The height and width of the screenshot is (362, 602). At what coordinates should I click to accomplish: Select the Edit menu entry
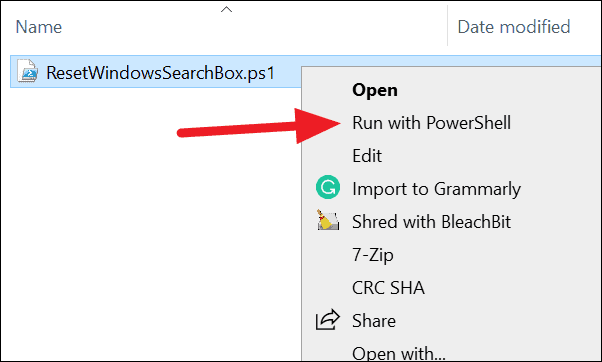point(367,156)
